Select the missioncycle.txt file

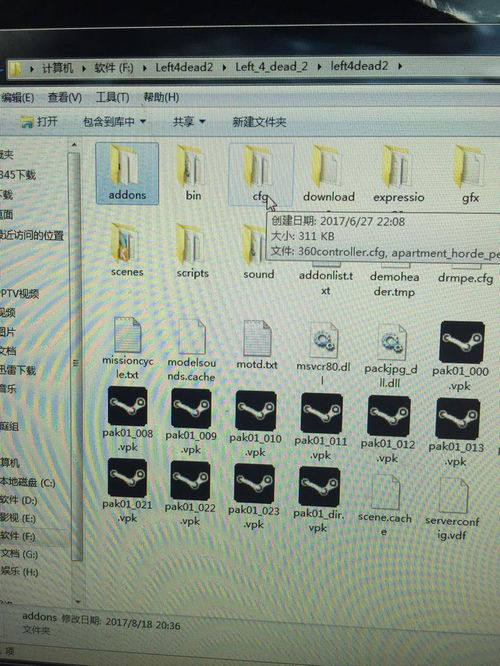point(127,349)
